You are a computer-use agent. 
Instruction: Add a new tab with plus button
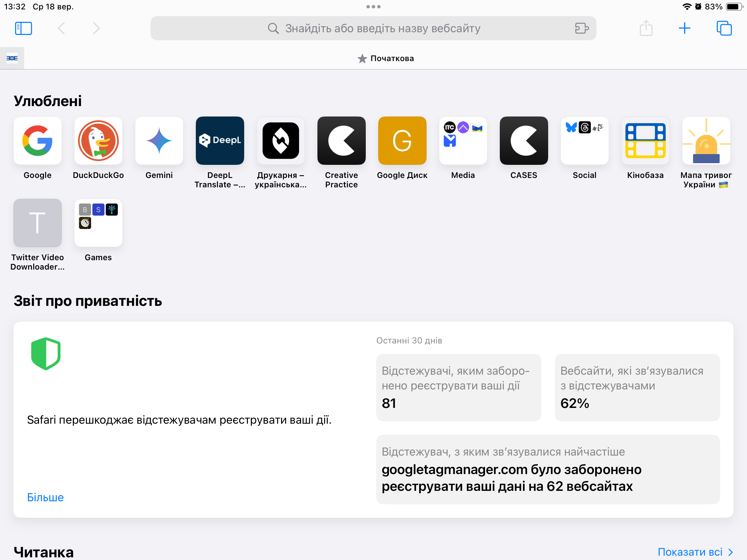(x=685, y=28)
